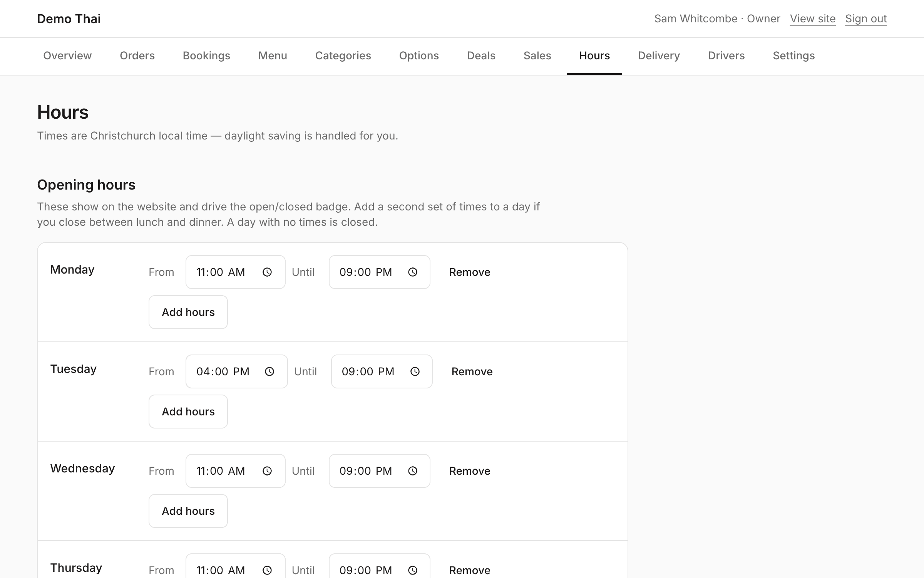
Task: Open the Delivery tab
Action: click(659, 56)
